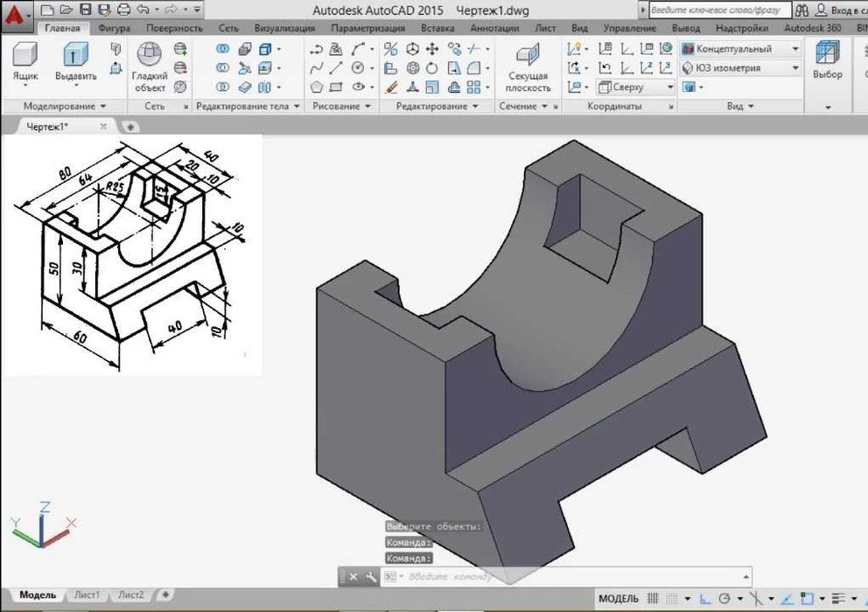Toggle grid display in status bar
Image resolution: width=868 pixels, height=612 pixels.
[655, 599]
